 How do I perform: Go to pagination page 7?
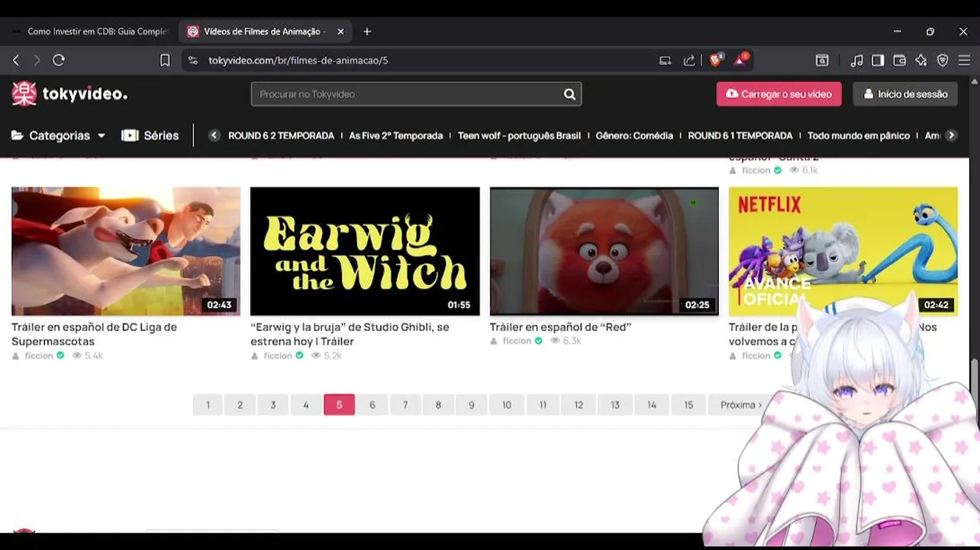point(405,405)
